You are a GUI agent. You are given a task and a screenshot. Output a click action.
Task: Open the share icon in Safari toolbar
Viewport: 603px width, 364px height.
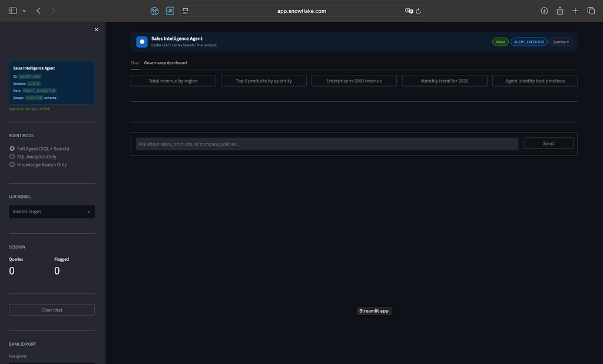560,11
